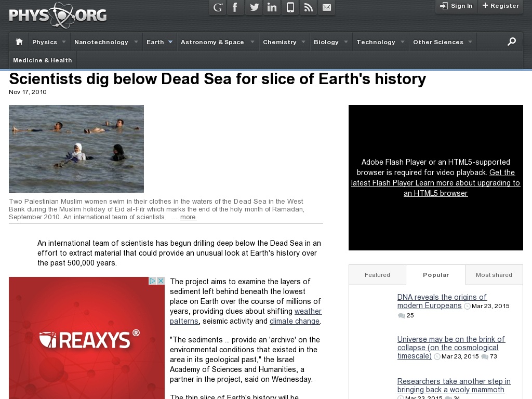Expand the Technology menu arrow
This screenshot has height=399, width=532.
[x=403, y=42]
